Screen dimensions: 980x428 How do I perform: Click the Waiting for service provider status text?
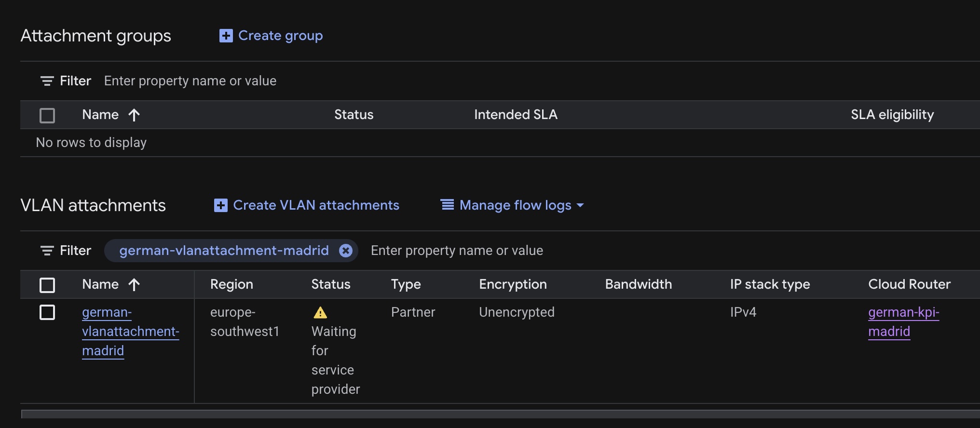(336, 361)
